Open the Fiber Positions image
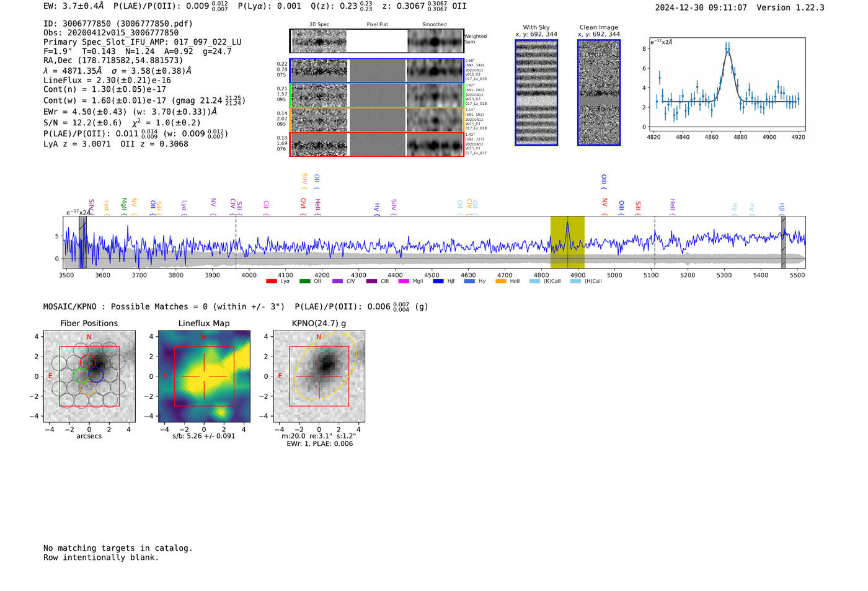The height and width of the screenshot is (591, 868). pyautogui.click(x=89, y=376)
